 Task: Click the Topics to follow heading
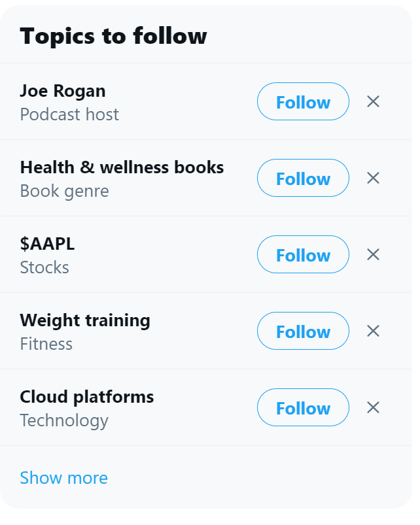[x=113, y=36]
